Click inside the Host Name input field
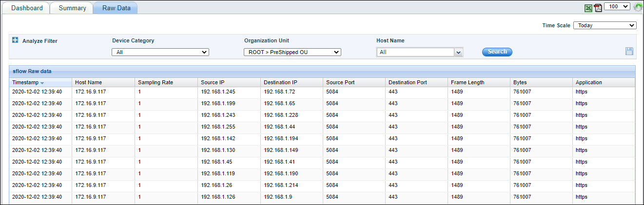 414,52
